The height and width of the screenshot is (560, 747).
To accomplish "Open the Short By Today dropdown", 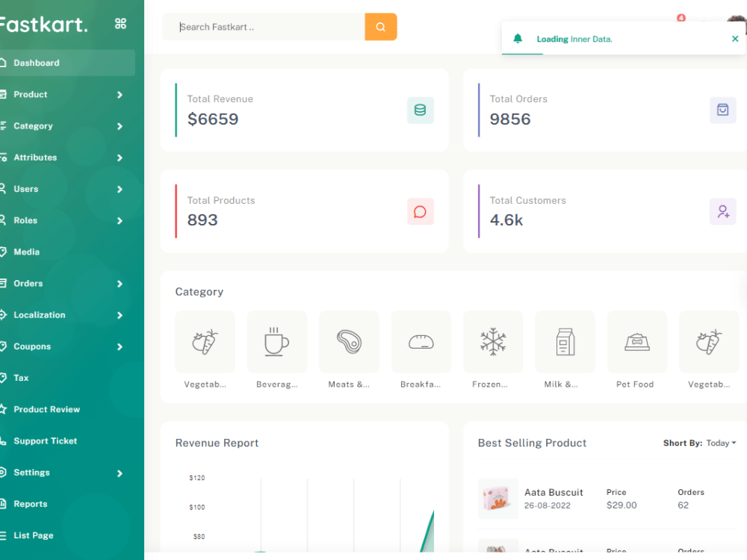I will pos(721,443).
